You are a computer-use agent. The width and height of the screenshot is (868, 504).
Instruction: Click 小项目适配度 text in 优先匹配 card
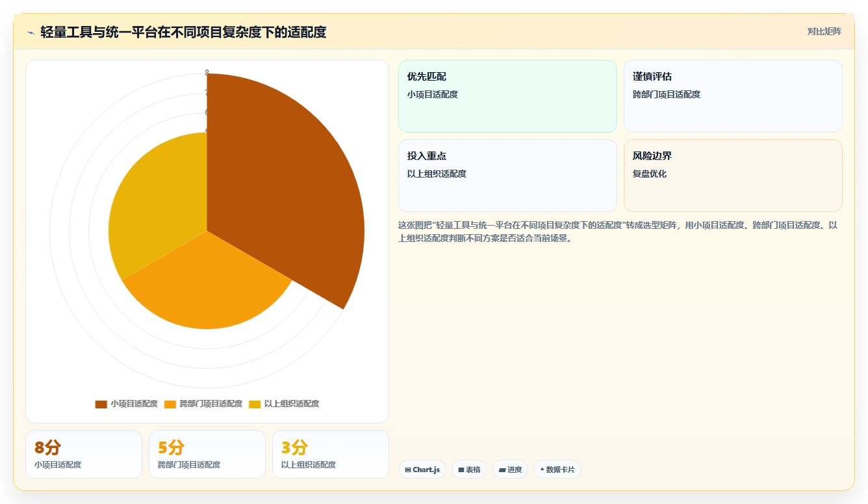[433, 94]
